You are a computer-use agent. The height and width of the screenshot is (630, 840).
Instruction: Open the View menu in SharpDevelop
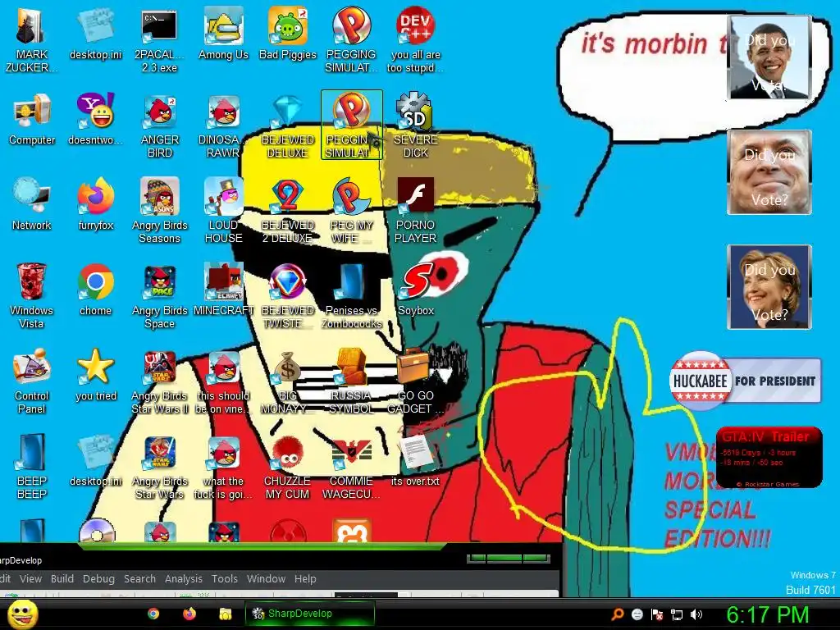(30, 578)
